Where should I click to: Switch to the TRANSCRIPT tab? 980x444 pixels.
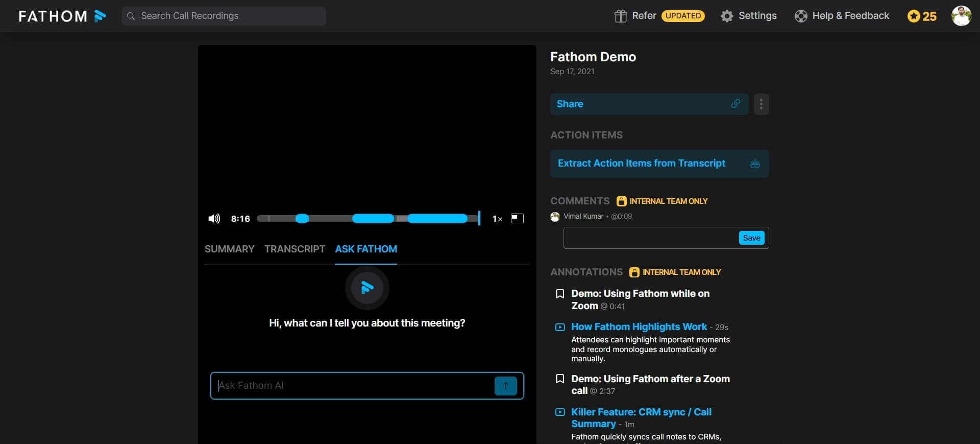coord(295,249)
